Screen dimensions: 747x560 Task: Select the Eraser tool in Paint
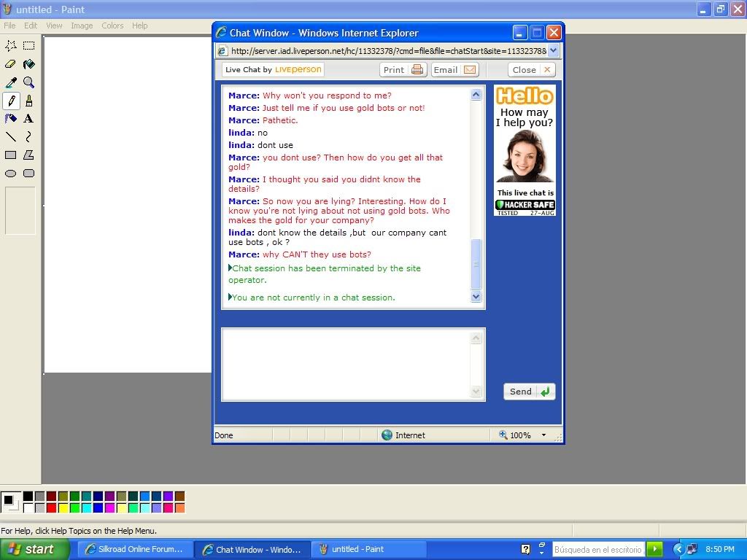[x=11, y=64]
